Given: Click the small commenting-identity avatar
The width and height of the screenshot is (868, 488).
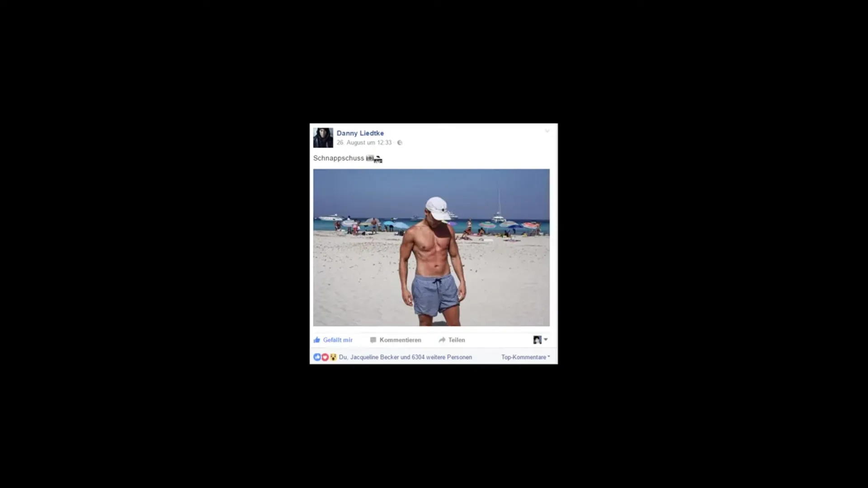Looking at the screenshot, I should (537, 340).
